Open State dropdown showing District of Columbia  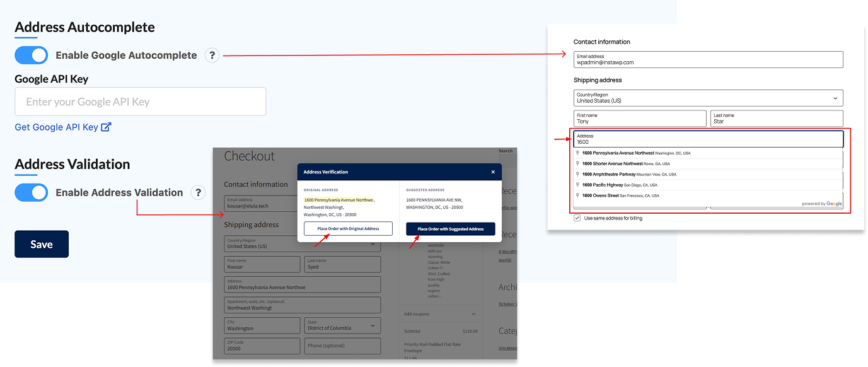pyautogui.click(x=342, y=325)
